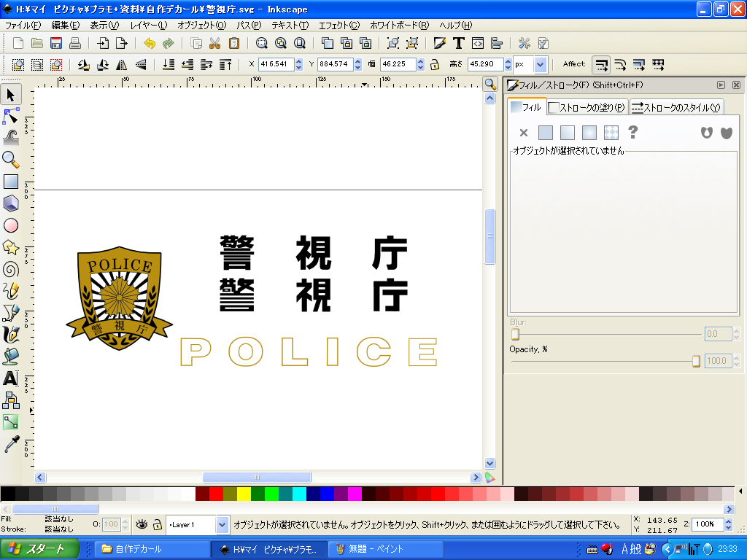Choose pattern fill button
The height and width of the screenshot is (560, 747).
[x=611, y=133]
